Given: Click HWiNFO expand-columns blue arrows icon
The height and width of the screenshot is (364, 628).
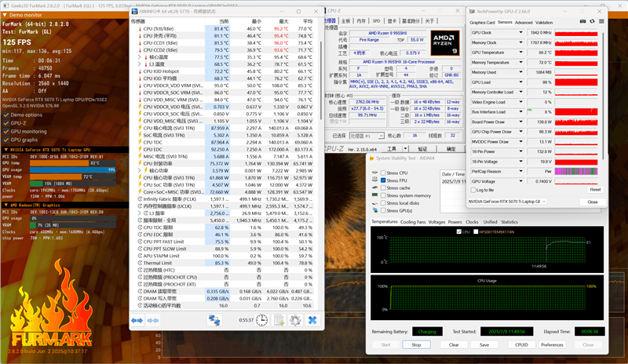Looking at the screenshot, I should [x=137, y=320].
